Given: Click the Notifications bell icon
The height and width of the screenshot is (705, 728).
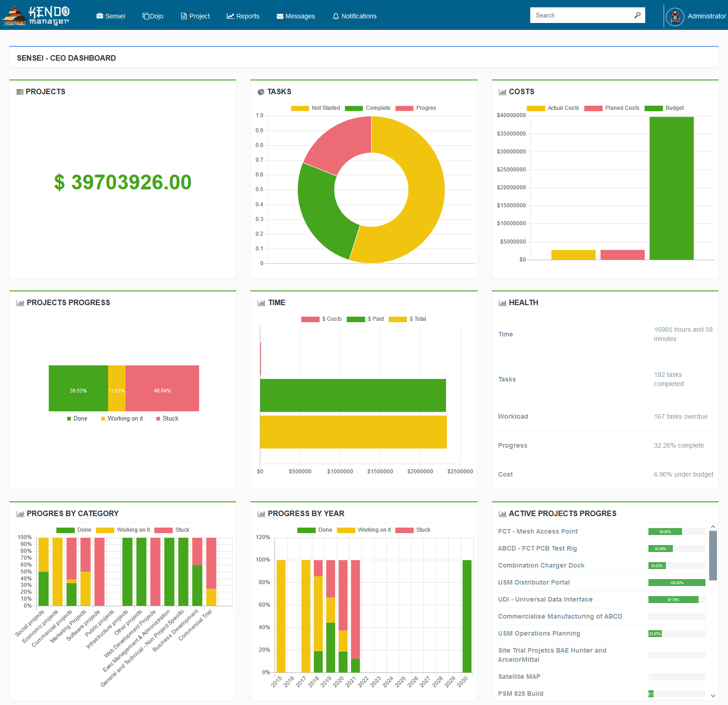Looking at the screenshot, I should (x=336, y=16).
